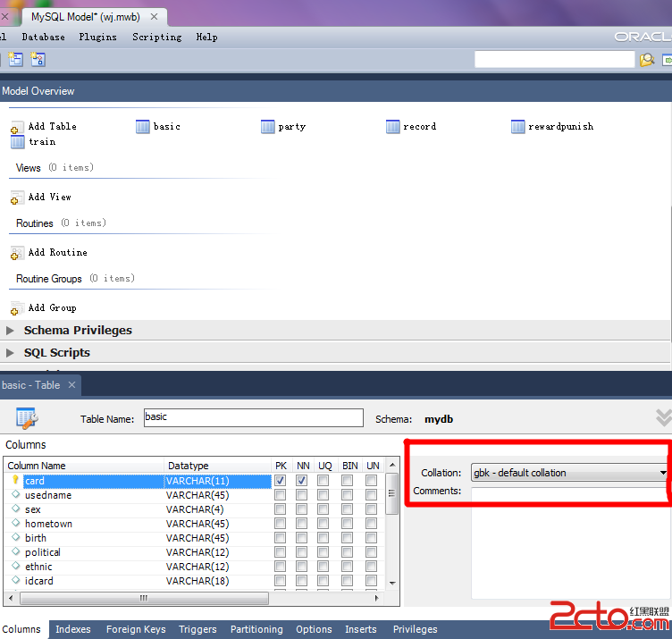This screenshot has height=639, width=672.
Task: Click scroll down arrow in columns list
Action: click(392, 584)
